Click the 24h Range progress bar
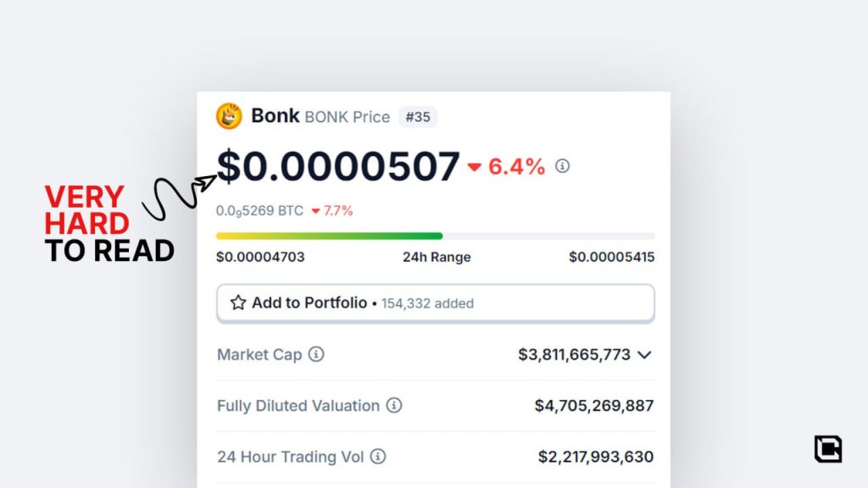The image size is (868, 488). [435, 236]
